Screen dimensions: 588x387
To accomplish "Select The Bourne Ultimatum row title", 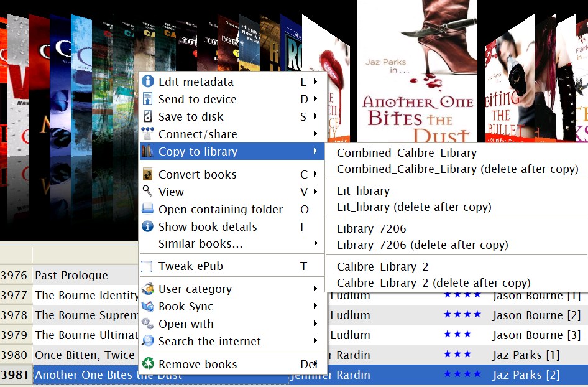I will pyautogui.click(x=86, y=335).
